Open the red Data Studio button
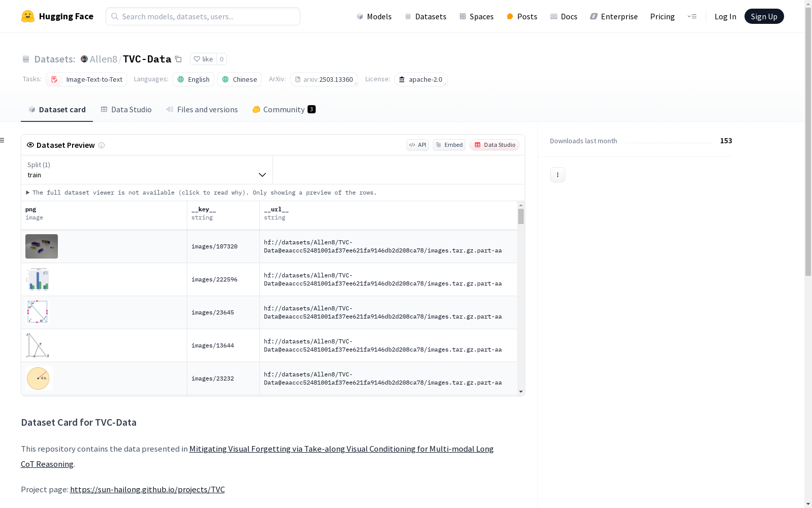Screen dimensions: 812x508 494,145
